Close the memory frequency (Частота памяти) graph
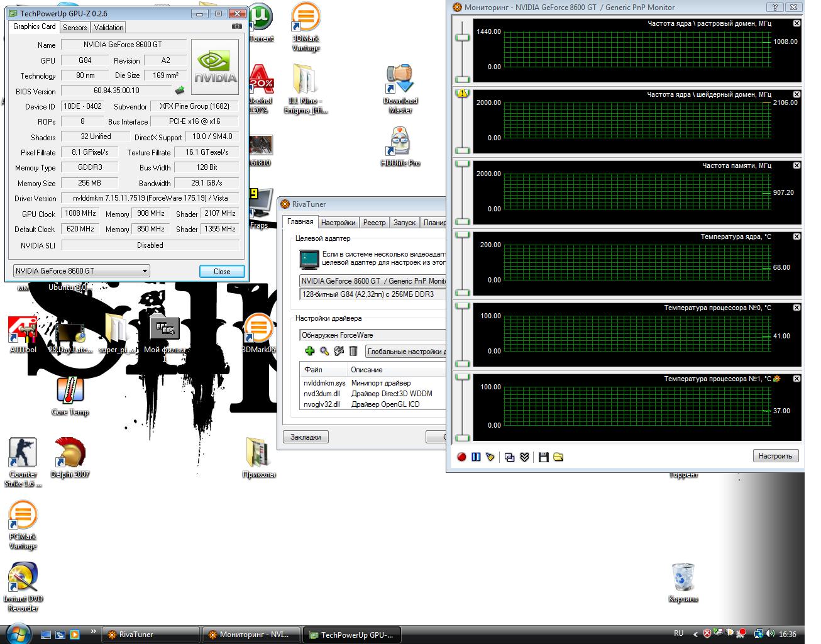 (796, 165)
